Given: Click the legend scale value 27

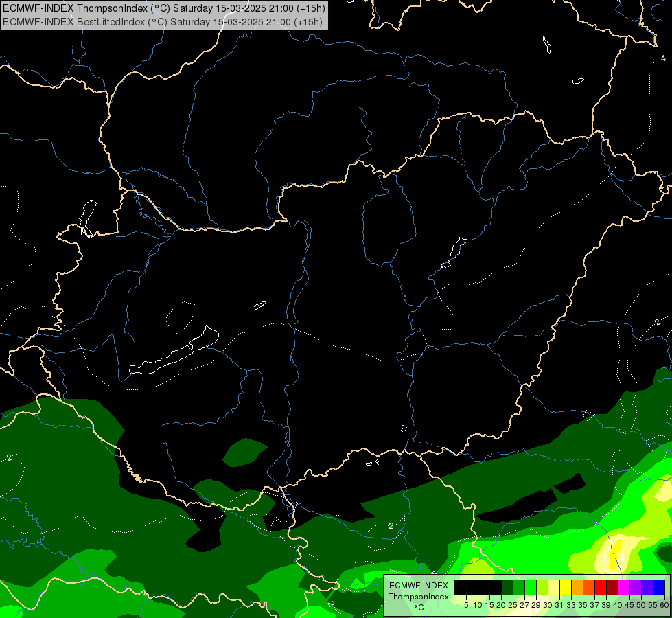Looking at the screenshot, I should 524,605.
